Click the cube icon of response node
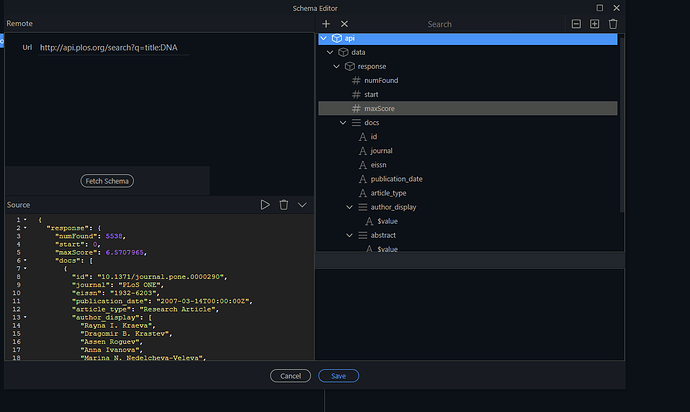 [x=350, y=66]
